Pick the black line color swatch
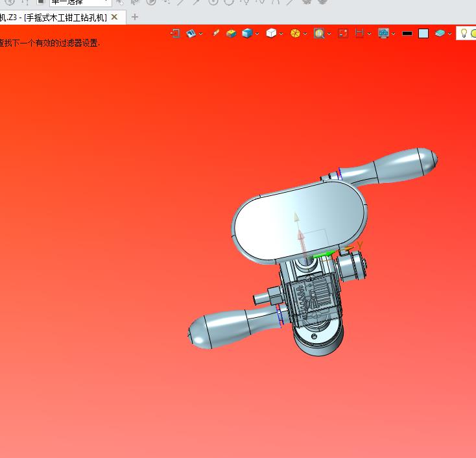This screenshot has width=476, height=458. [407, 33]
